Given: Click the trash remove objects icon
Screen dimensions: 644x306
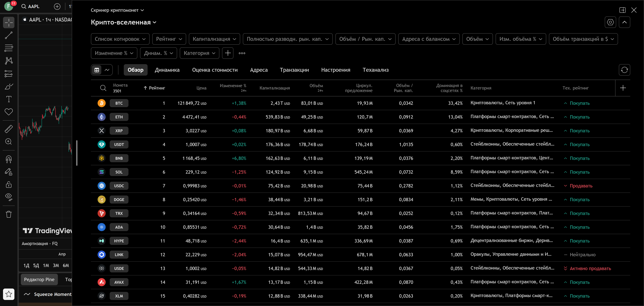Looking at the screenshot, I should (9, 214).
